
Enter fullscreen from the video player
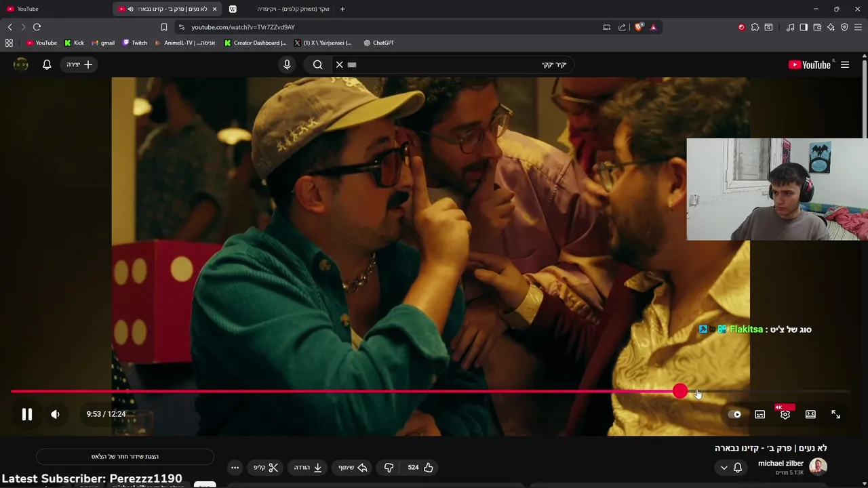(x=836, y=414)
